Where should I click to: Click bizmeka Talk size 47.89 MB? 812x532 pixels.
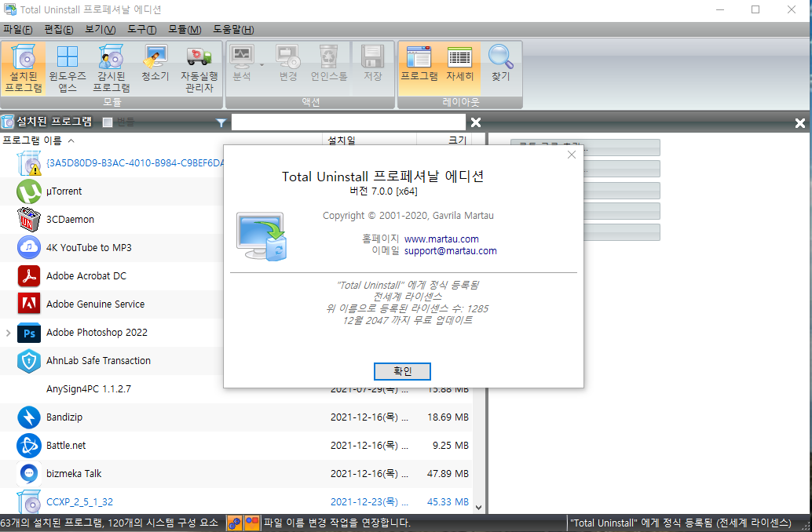(448, 473)
